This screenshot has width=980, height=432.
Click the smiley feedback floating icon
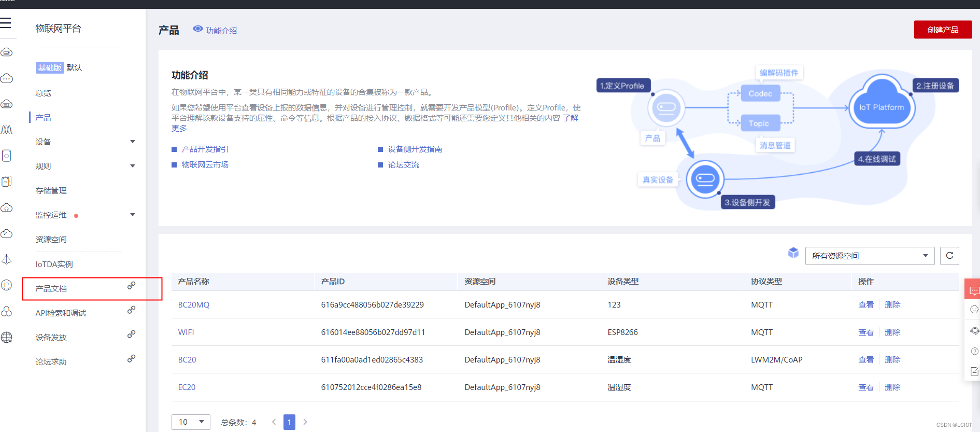point(974,310)
